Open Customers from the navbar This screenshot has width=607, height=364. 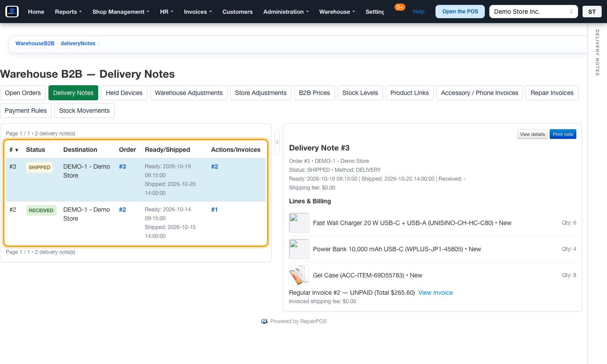[237, 12]
